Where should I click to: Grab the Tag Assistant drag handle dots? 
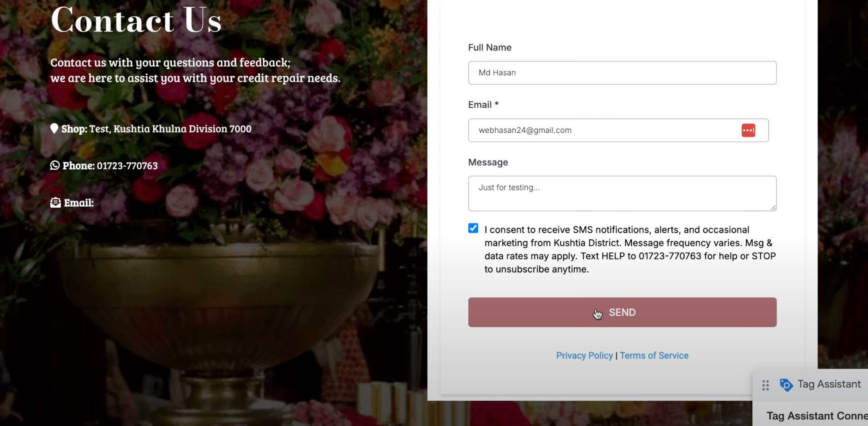[765, 385]
